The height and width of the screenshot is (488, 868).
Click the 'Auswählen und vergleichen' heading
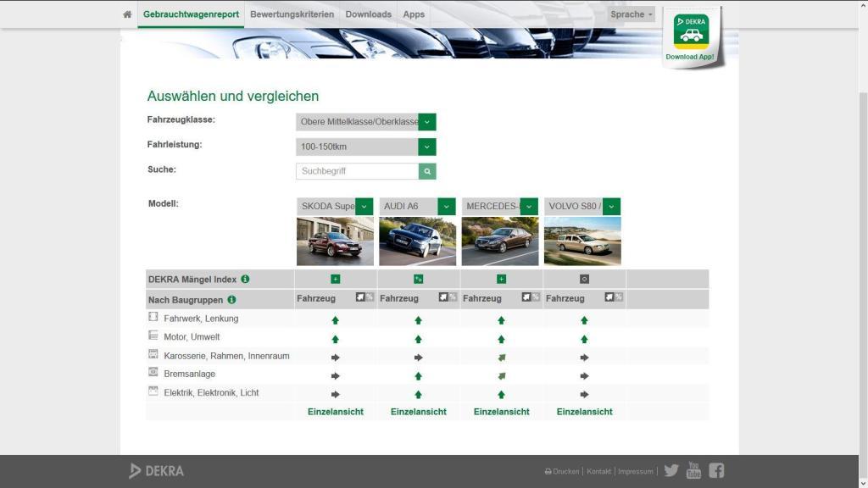[233, 97]
